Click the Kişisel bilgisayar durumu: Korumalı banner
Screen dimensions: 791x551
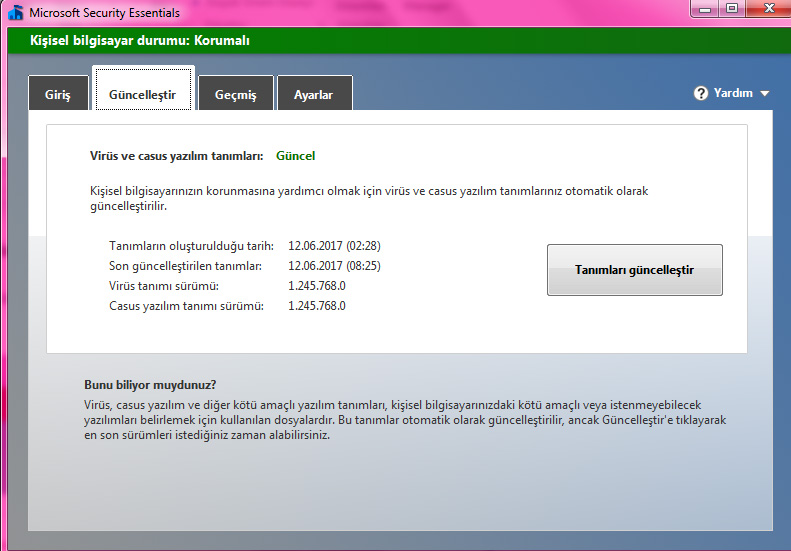tap(399, 40)
